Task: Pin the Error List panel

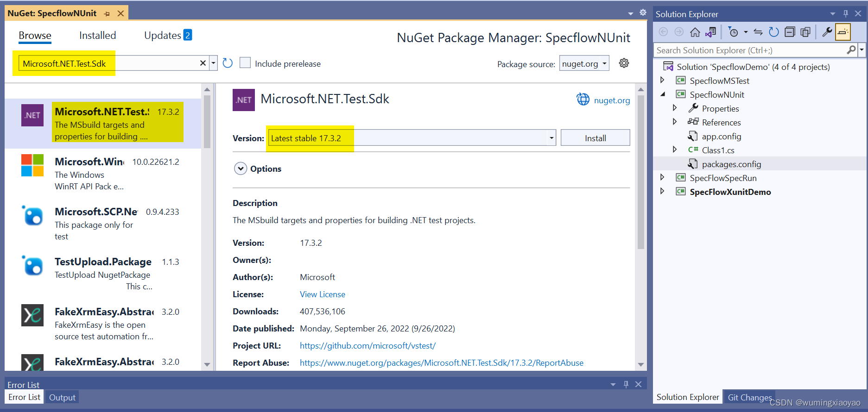Action: (626, 384)
